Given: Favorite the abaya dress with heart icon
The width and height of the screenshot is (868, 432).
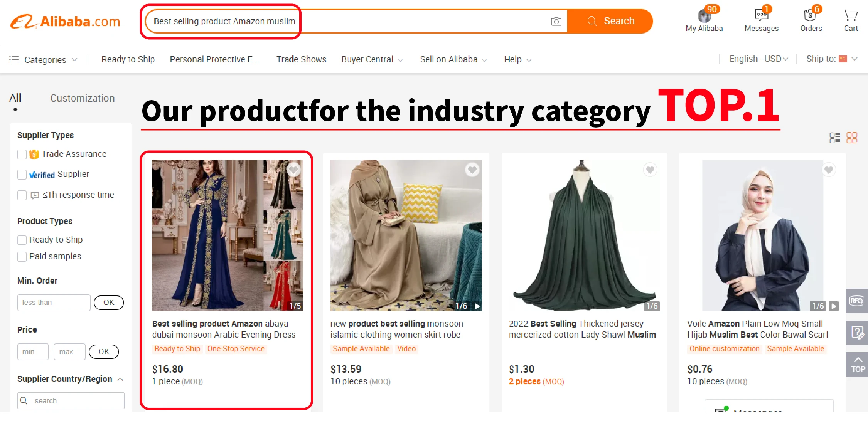Looking at the screenshot, I should [x=294, y=170].
